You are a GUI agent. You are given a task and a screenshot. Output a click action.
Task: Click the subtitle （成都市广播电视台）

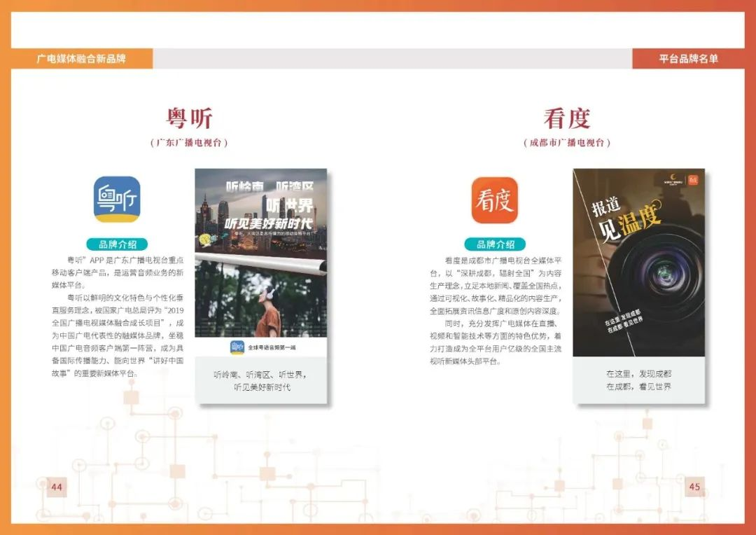pyautogui.click(x=567, y=142)
